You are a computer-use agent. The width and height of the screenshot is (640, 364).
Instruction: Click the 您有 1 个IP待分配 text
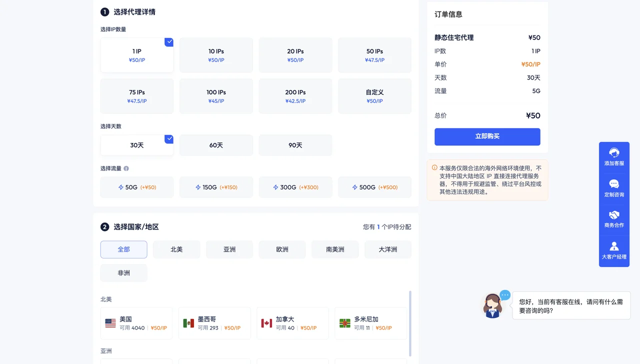pyautogui.click(x=387, y=227)
